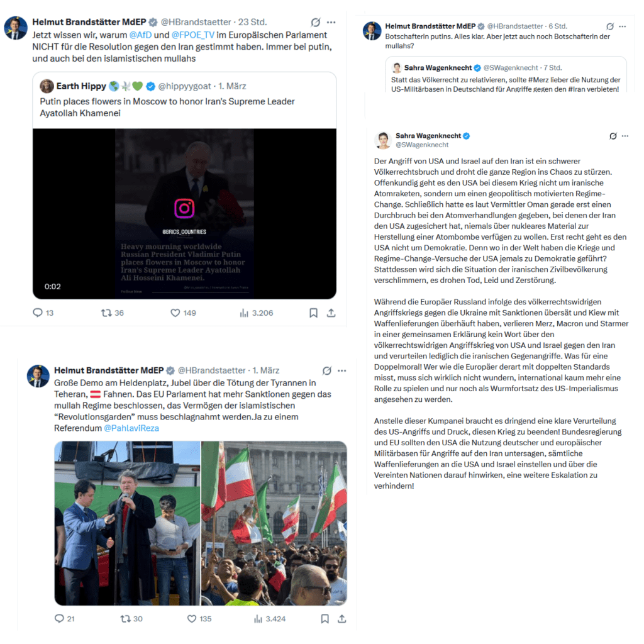
Task: Open the Iranian flags crowd photo
Action: pyautogui.click(x=274, y=523)
